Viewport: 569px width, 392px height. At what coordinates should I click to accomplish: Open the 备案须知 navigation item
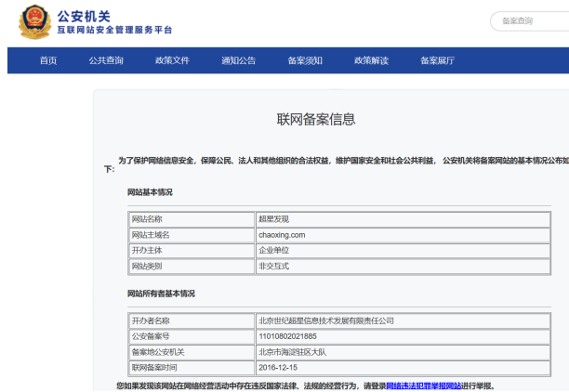pyautogui.click(x=305, y=61)
